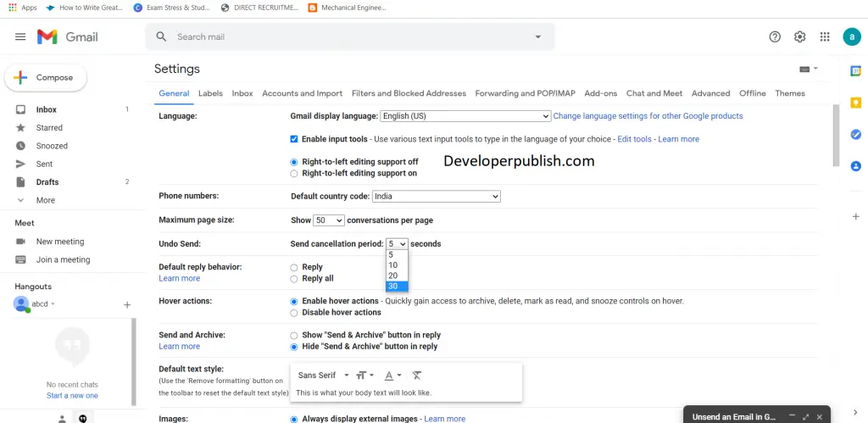The image size is (868, 423).
Task: Open Gmail display language dropdown
Action: (465, 116)
